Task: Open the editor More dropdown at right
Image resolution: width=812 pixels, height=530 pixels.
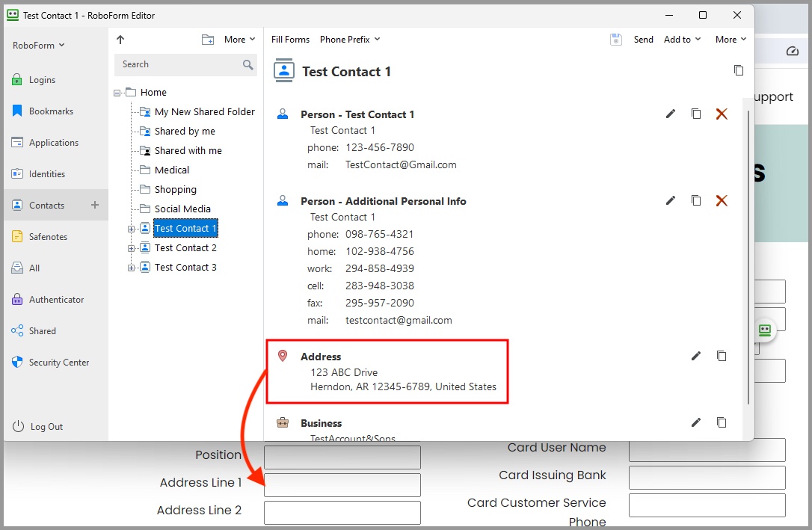Action: pyautogui.click(x=731, y=40)
